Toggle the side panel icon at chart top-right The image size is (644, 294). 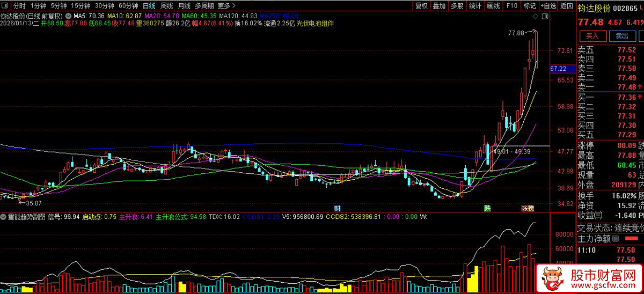pyautogui.click(x=544, y=16)
